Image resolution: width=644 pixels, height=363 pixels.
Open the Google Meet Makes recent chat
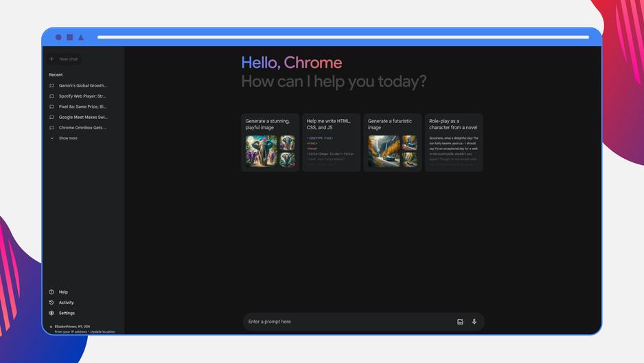tap(78, 117)
